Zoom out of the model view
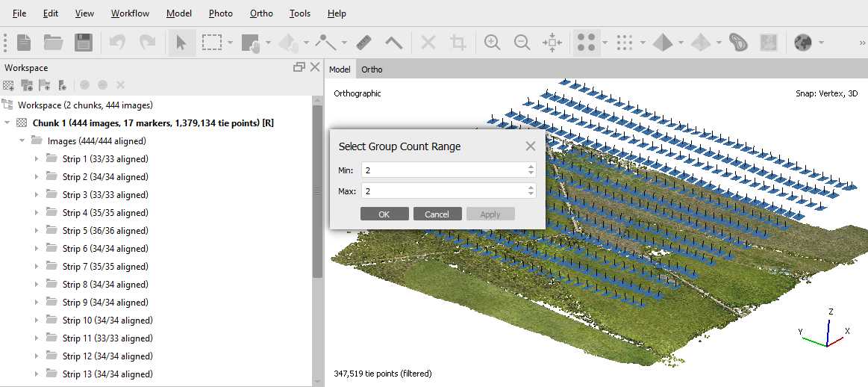Screen dimensions: 868x387 tap(522, 43)
